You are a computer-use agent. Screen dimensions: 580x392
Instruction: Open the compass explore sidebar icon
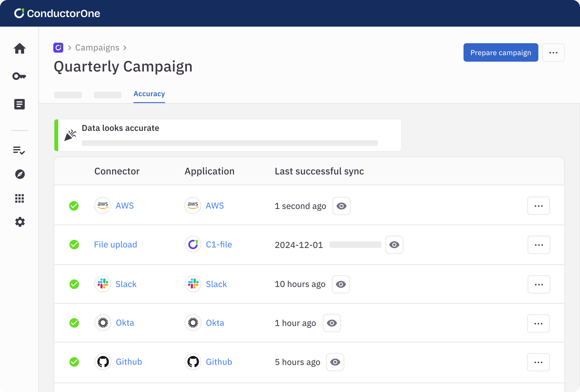pos(20,174)
